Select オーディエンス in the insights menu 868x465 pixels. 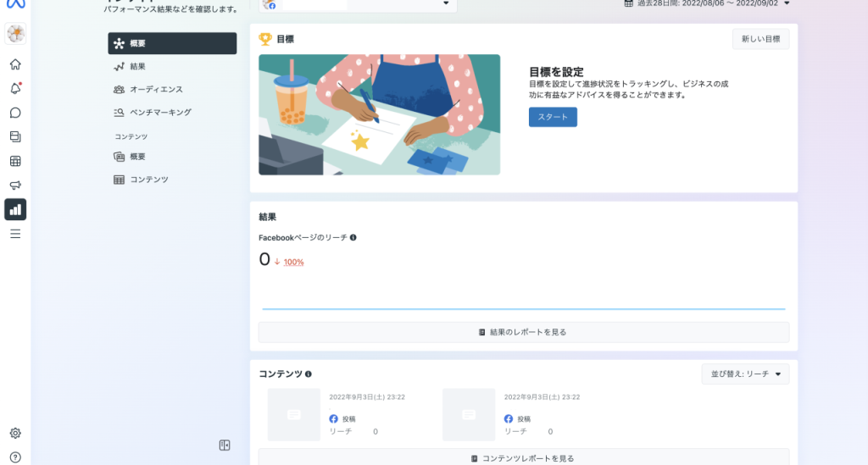tap(155, 89)
